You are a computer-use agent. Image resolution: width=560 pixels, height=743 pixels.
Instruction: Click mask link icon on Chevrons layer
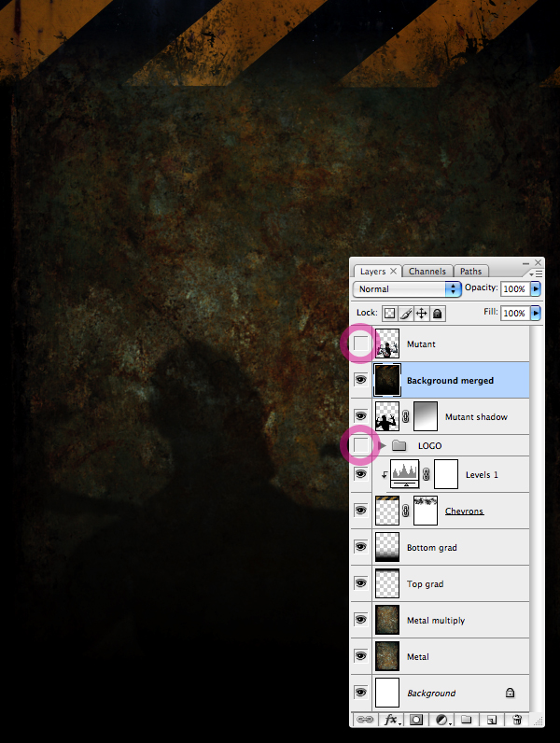pos(406,511)
